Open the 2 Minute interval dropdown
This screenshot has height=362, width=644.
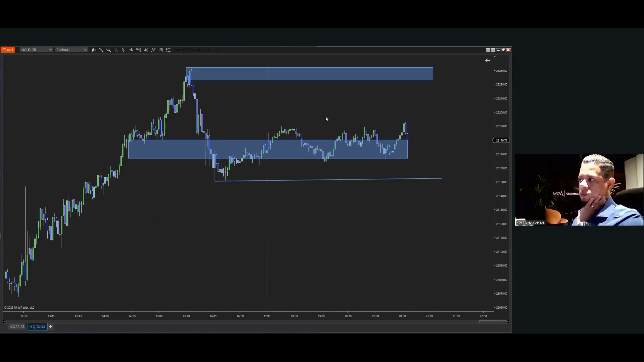coord(85,50)
